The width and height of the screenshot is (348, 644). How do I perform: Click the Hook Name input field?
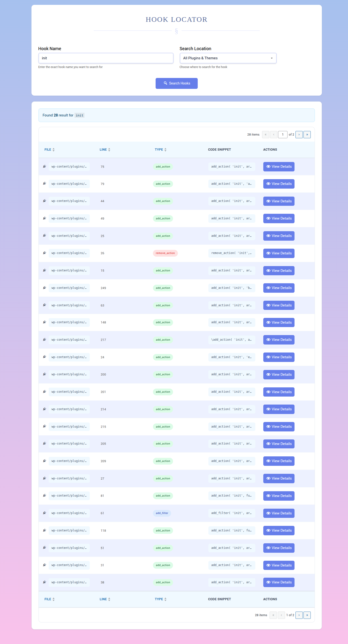(x=106, y=58)
